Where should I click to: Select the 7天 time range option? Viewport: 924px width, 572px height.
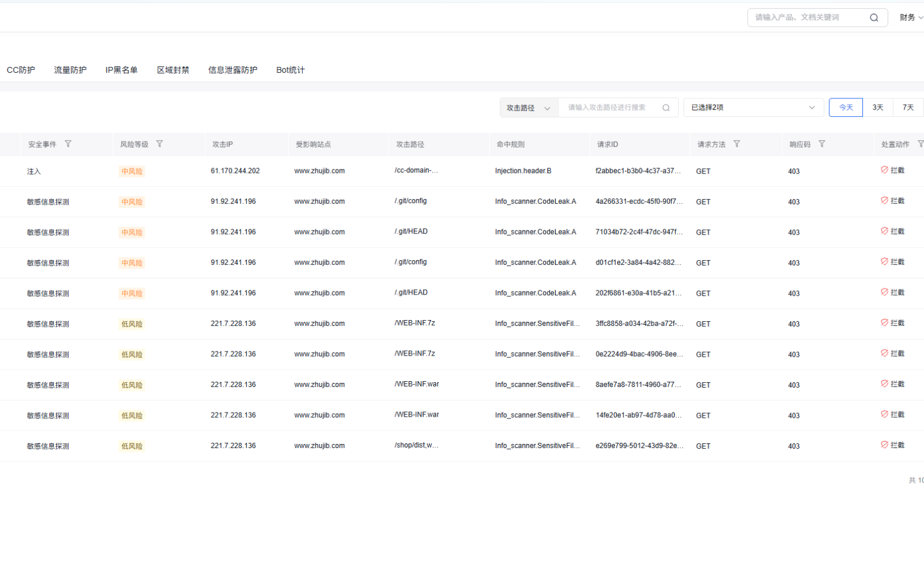click(x=908, y=107)
